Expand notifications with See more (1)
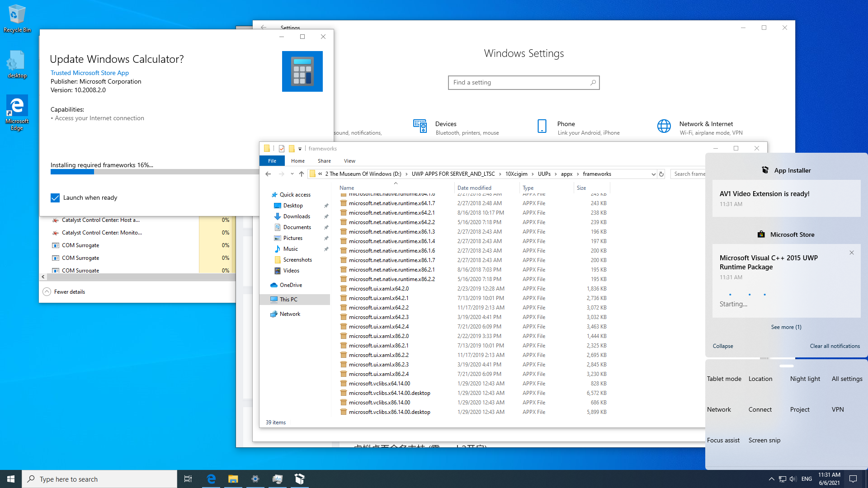The width and height of the screenshot is (868, 488). (x=786, y=327)
